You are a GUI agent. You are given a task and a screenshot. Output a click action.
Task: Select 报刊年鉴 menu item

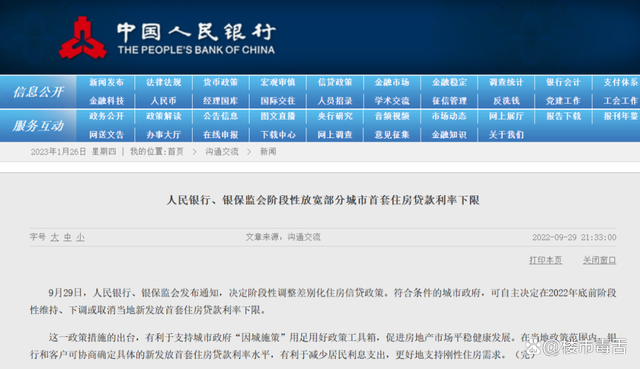click(x=620, y=116)
